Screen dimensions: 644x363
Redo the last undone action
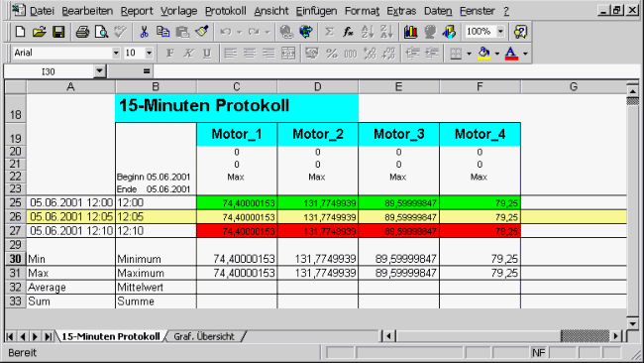[254, 32]
